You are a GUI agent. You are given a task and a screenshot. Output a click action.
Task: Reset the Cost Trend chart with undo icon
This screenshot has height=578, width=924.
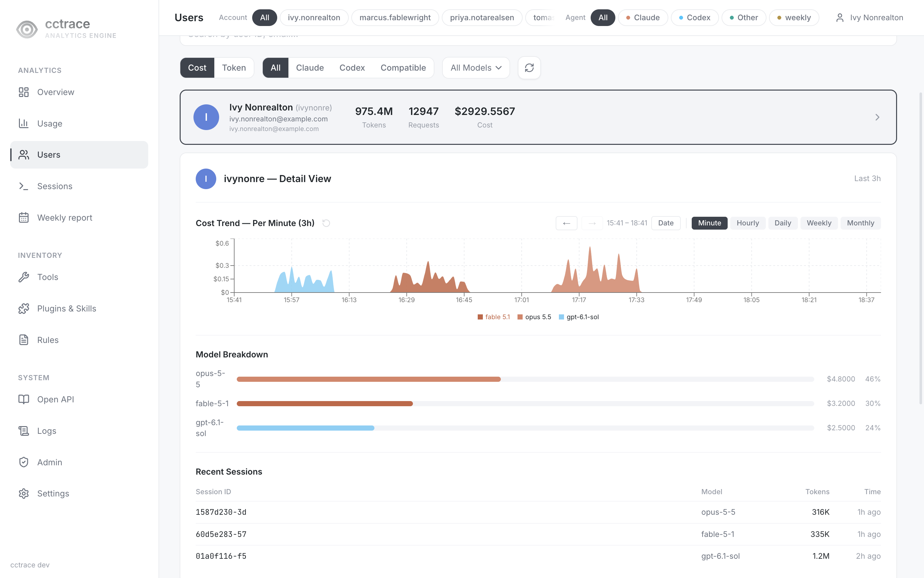pos(326,223)
